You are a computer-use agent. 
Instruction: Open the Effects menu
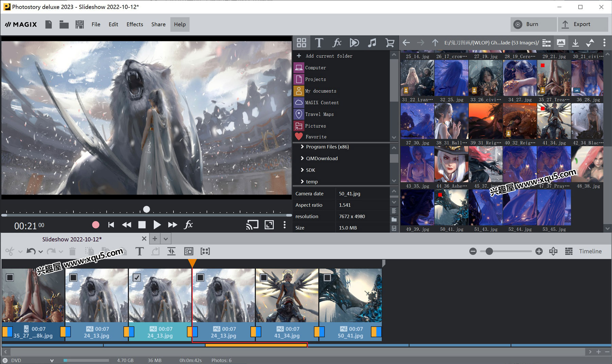point(135,24)
